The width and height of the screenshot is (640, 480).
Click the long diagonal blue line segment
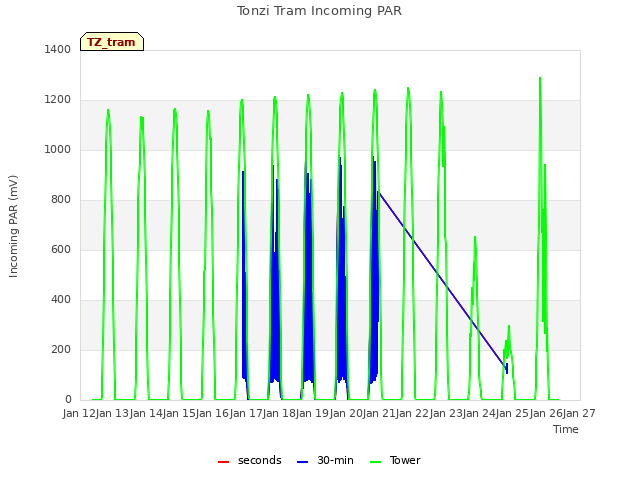(442, 280)
